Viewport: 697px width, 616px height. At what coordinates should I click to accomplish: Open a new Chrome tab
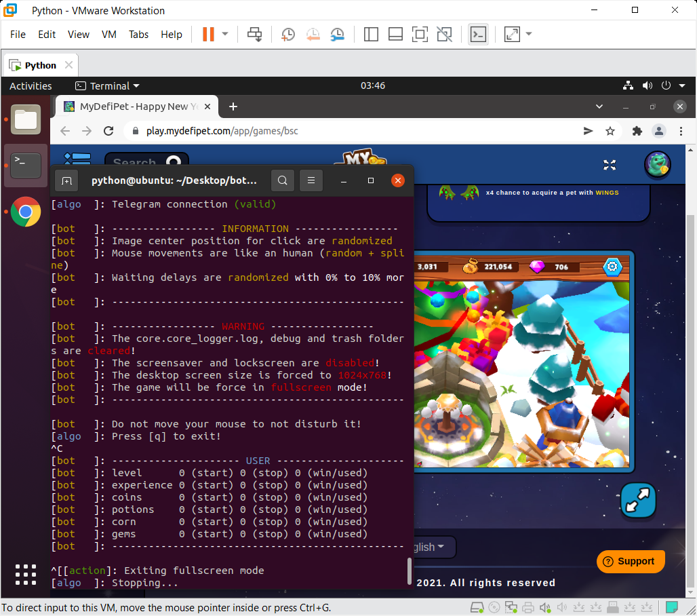(233, 107)
